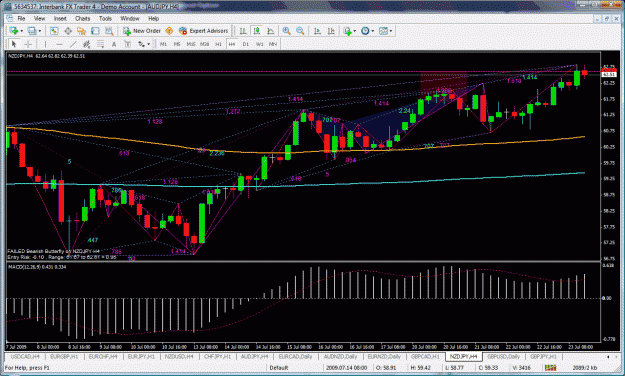Screen dimensions: 625x376
Task: Open the Indicators list icon
Action: pyautogui.click(x=347, y=31)
